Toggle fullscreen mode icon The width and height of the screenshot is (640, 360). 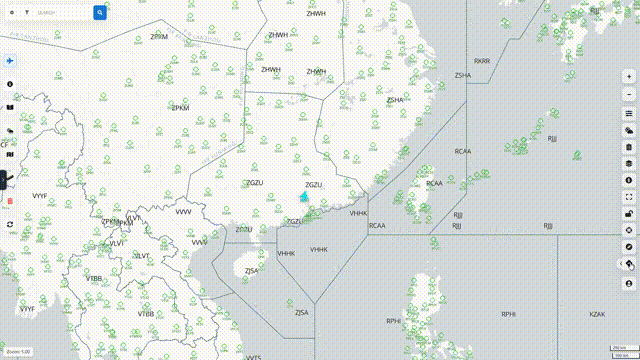(x=629, y=197)
